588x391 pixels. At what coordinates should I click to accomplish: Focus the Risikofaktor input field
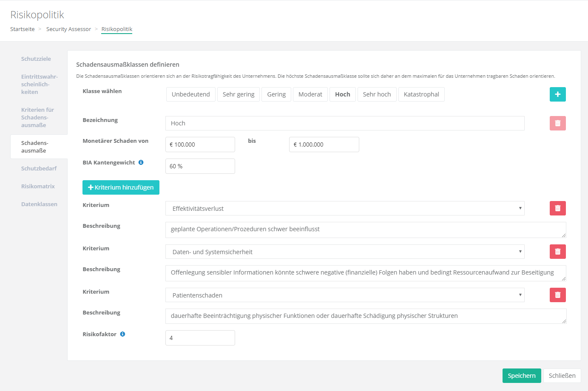point(200,338)
